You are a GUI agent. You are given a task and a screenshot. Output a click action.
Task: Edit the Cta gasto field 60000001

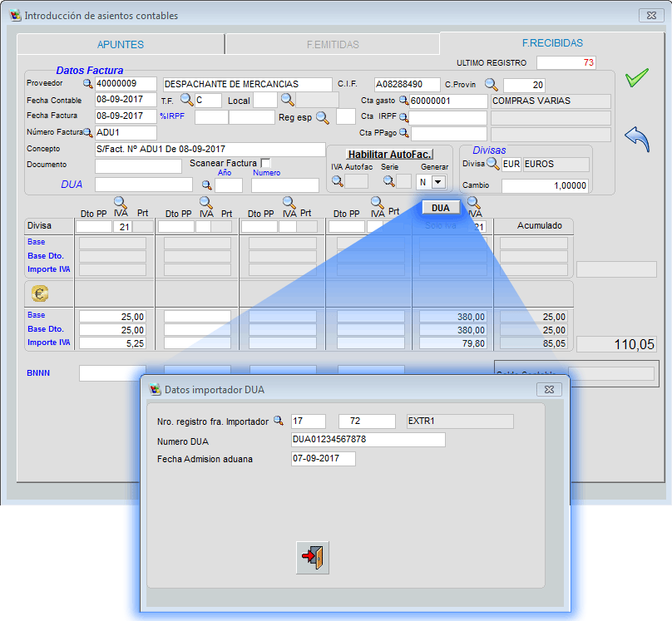[448, 101]
